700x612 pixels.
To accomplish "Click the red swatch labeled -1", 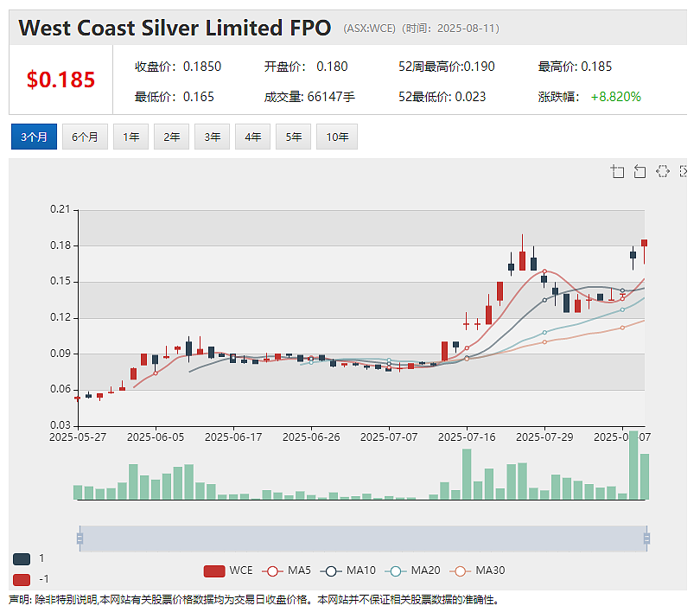I will 22,579.
